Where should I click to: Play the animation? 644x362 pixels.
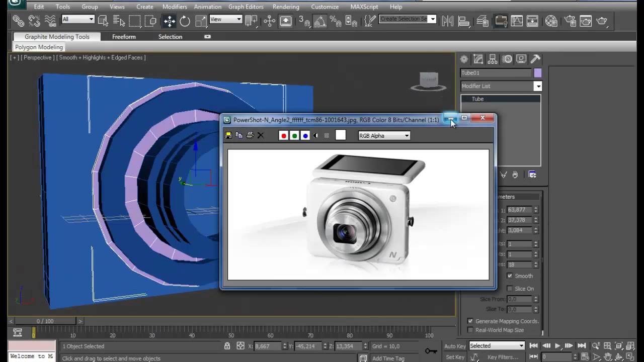[557, 345]
